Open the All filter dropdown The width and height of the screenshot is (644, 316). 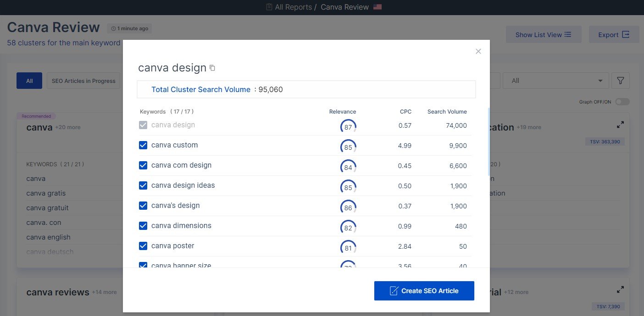(555, 81)
